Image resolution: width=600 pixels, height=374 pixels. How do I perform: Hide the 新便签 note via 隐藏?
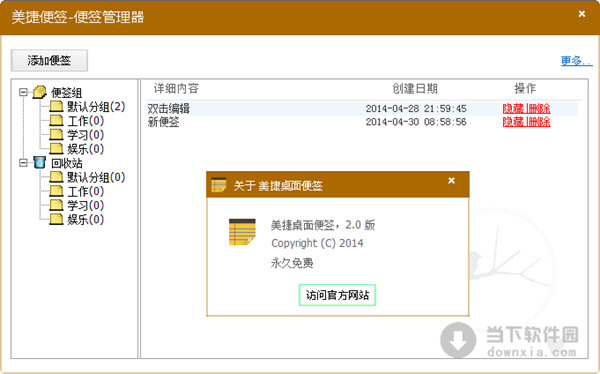tap(513, 122)
